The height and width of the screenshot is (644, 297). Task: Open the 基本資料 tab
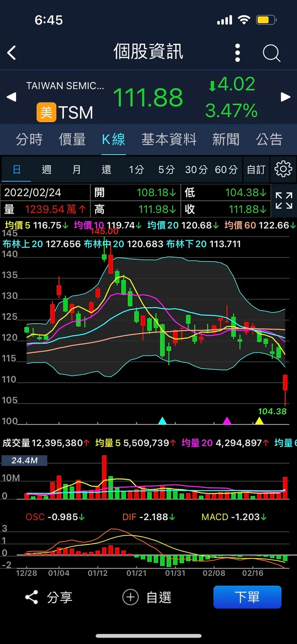pos(169,139)
